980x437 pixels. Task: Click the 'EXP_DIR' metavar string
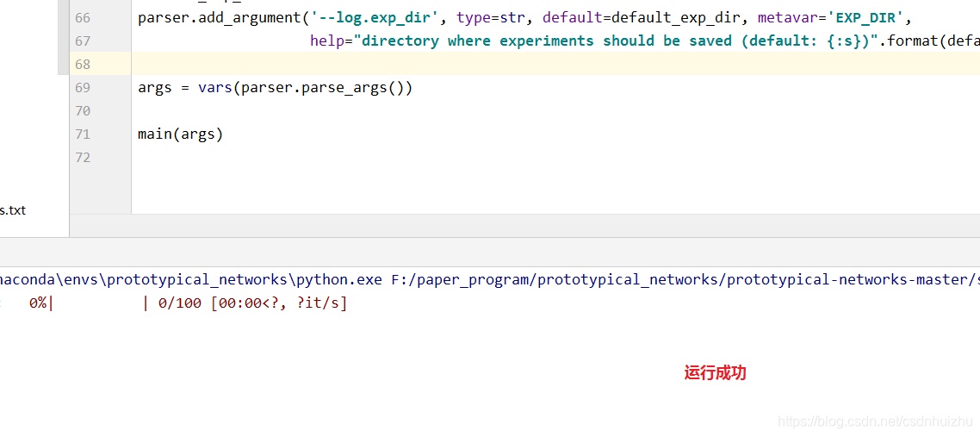865,17
